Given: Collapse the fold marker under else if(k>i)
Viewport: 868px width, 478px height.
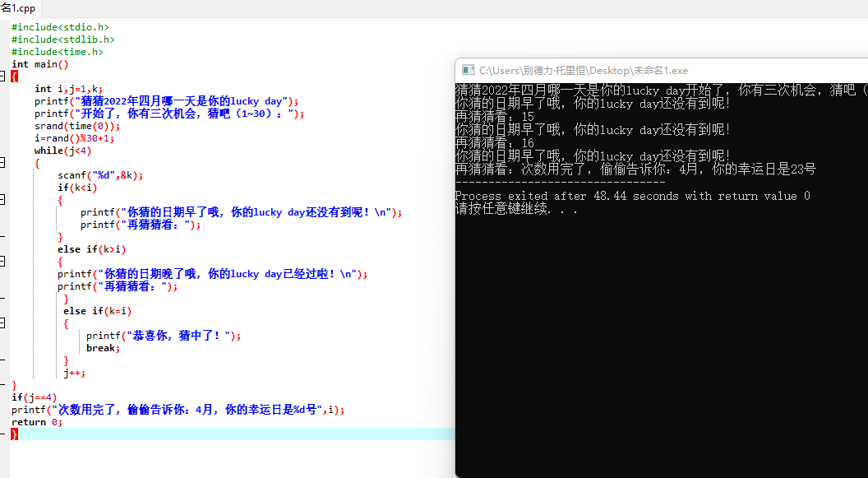Looking at the screenshot, I should (2, 262).
